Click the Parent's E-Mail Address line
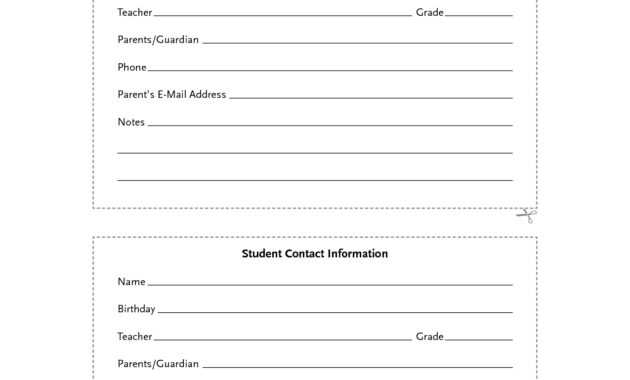This screenshot has height=380, width=630. (x=371, y=97)
